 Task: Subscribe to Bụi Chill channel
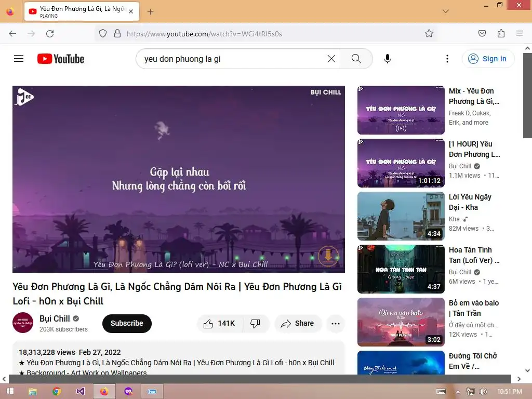click(127, 323)
